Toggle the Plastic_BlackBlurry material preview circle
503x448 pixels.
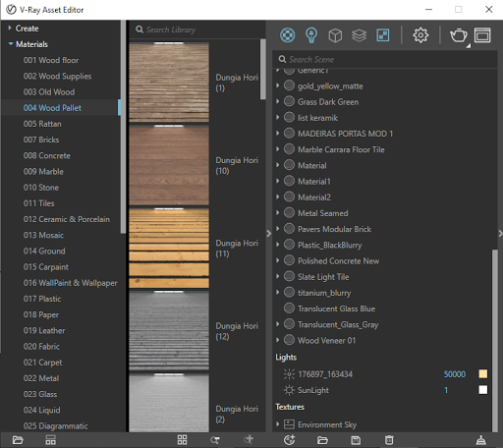click(289, 245)
